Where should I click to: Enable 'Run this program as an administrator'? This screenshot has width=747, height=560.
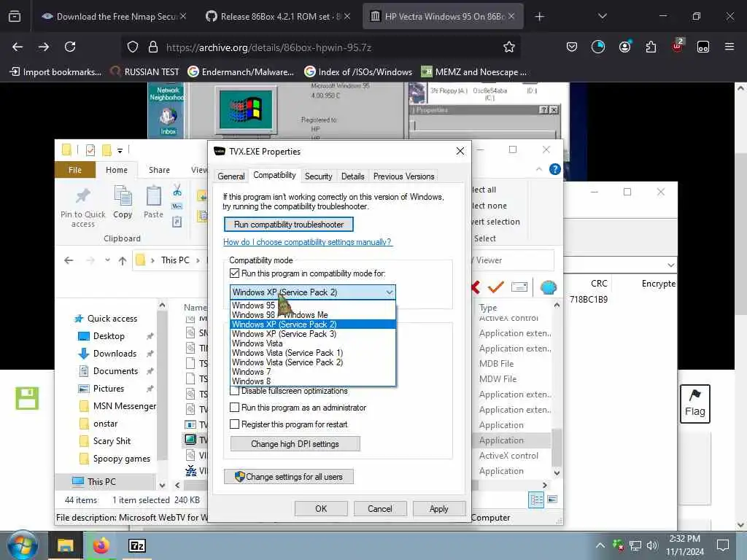(234, 408)
